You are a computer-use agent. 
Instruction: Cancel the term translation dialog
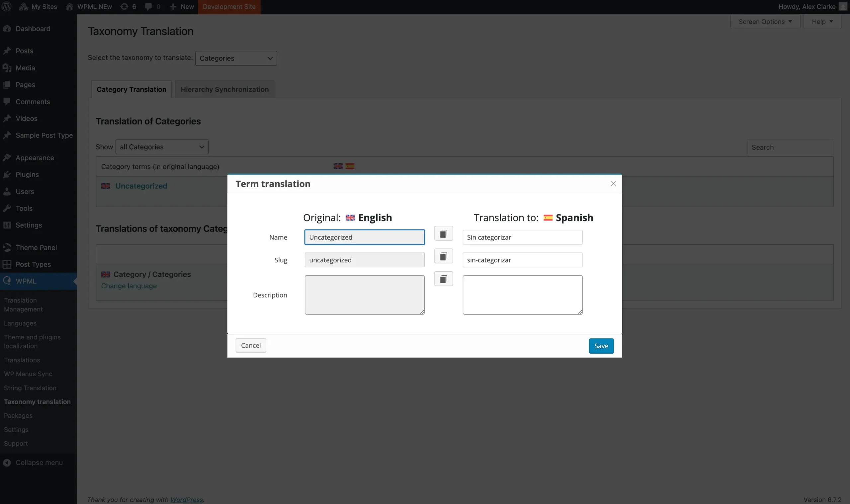pyautogui.click(x=251, y=345)
